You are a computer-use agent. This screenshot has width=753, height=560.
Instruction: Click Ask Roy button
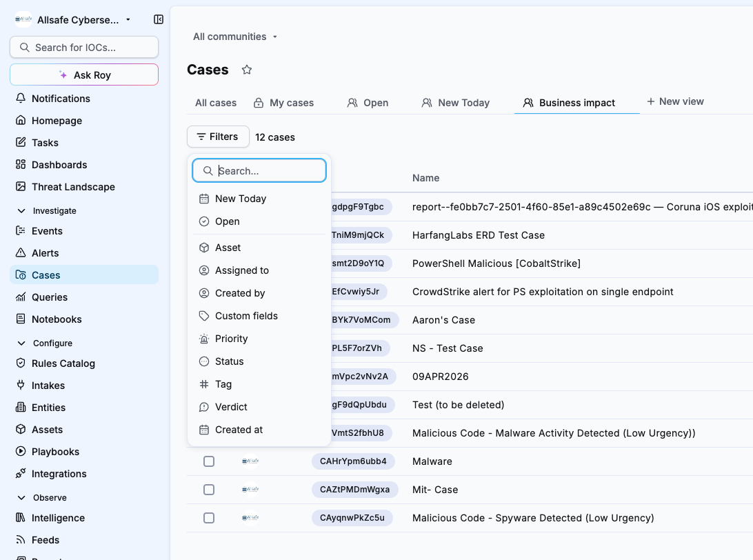[84, 75]
